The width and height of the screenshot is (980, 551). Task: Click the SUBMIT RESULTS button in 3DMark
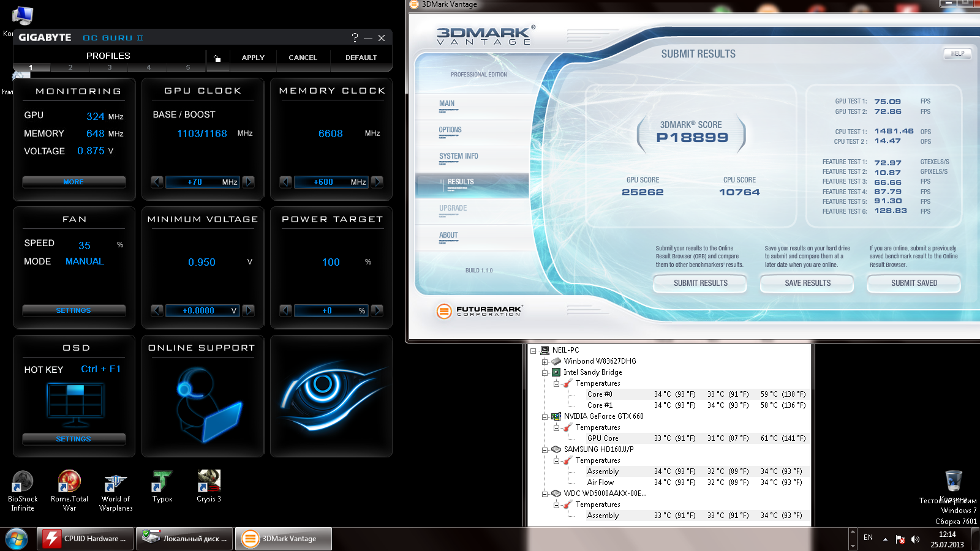pyautogui.click(x=700, y=283)
